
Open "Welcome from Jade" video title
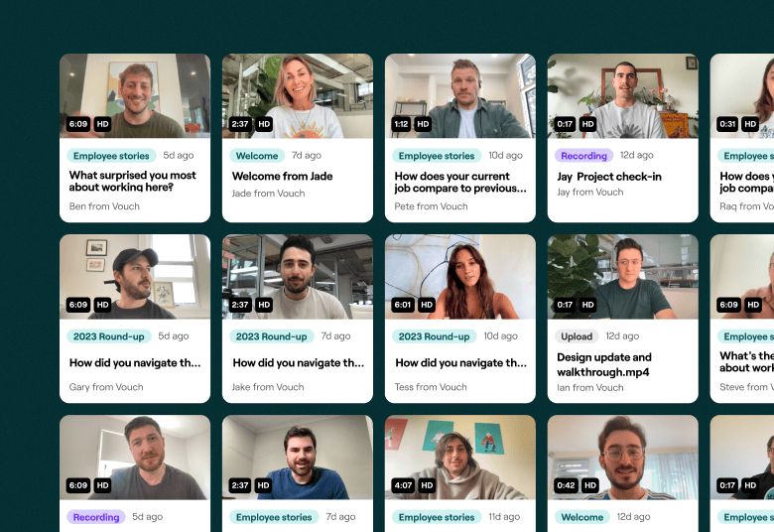coord(283,176)
